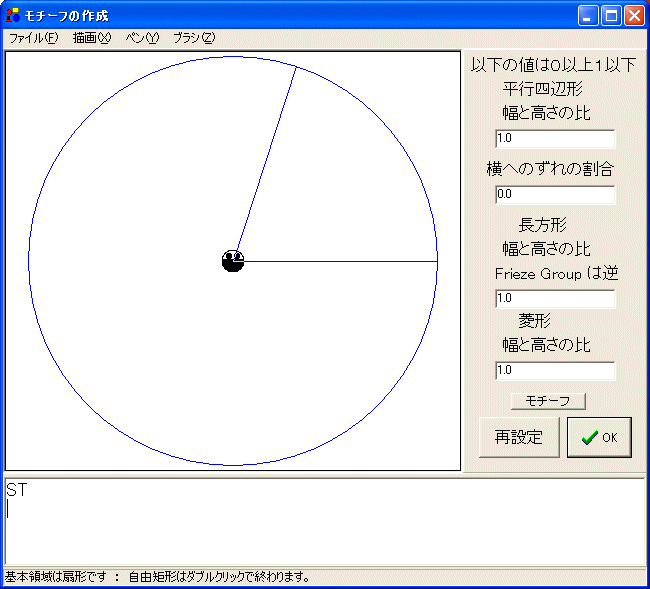Click the label 以下の値は0以上1以下
The width and height of the screenshot is (650, 589).
tap(553, 65)
